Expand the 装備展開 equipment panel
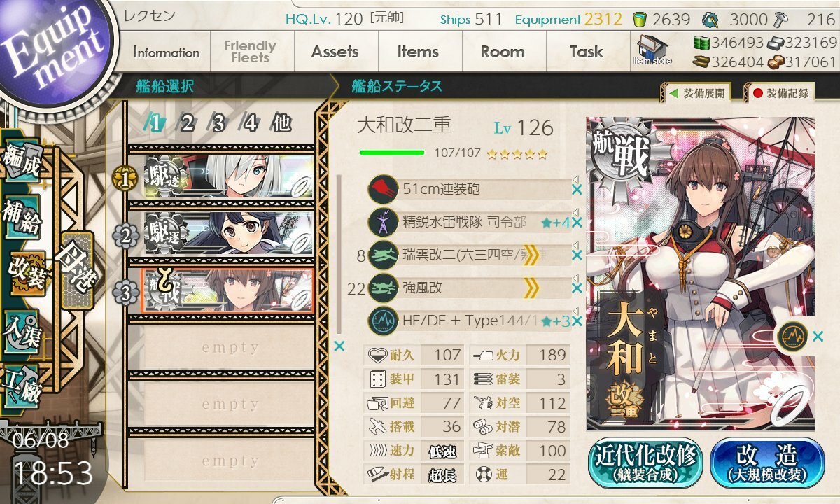 [696, 92]
